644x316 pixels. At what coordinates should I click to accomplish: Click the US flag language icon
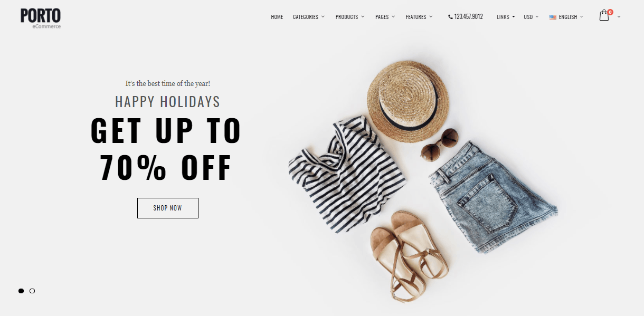[x=553, y=17]
